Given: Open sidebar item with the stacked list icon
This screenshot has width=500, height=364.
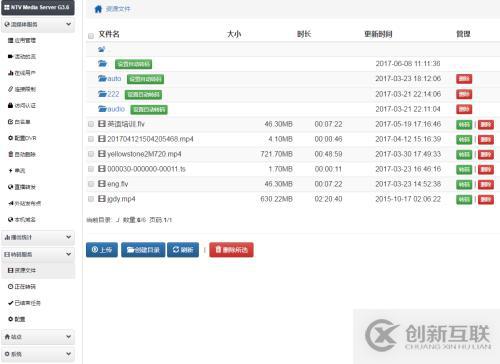Looking at the screenshot, I should (x=22, y=40).
